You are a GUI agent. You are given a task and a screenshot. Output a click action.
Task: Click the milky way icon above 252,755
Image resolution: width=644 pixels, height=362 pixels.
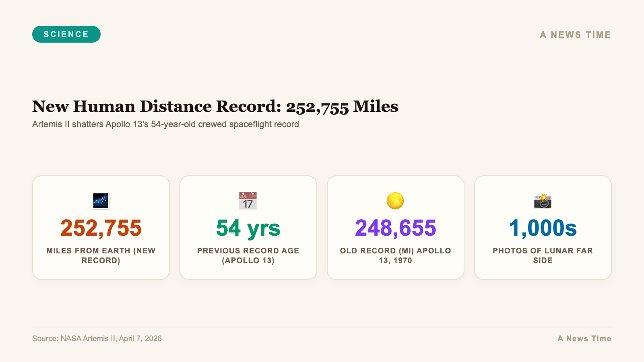(x=101, y=201)
